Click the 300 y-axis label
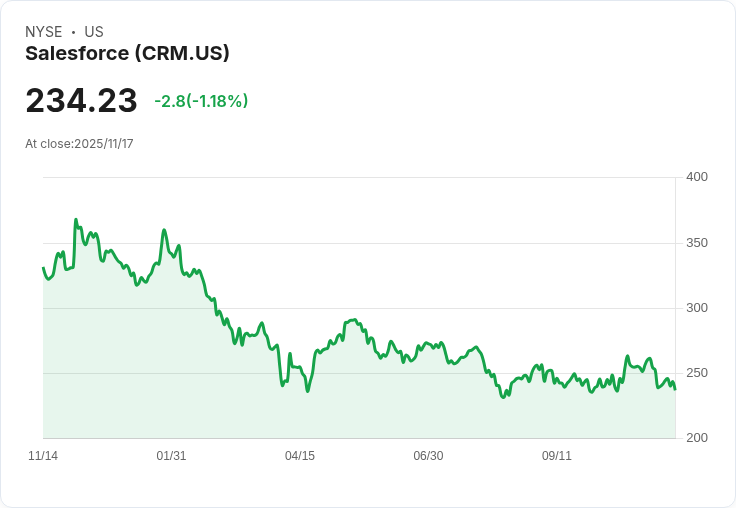Screen dimensions: 736x508 (696, 308)
